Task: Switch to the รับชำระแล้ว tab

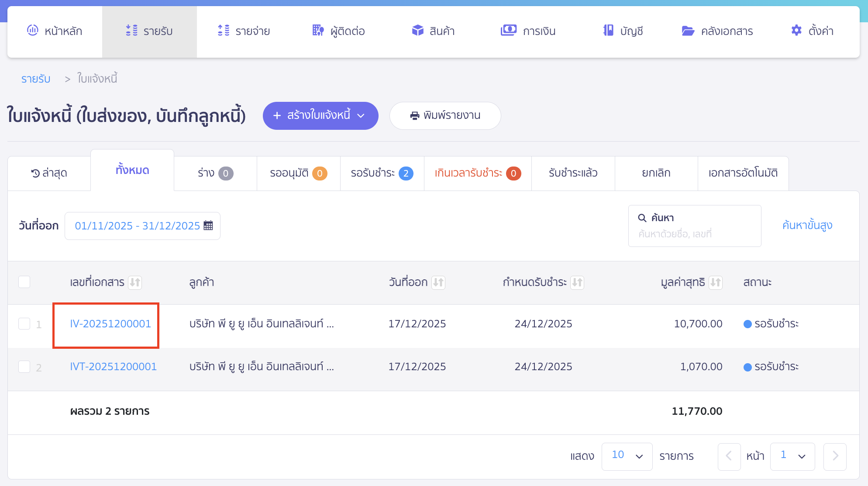Action: [572, 173]
